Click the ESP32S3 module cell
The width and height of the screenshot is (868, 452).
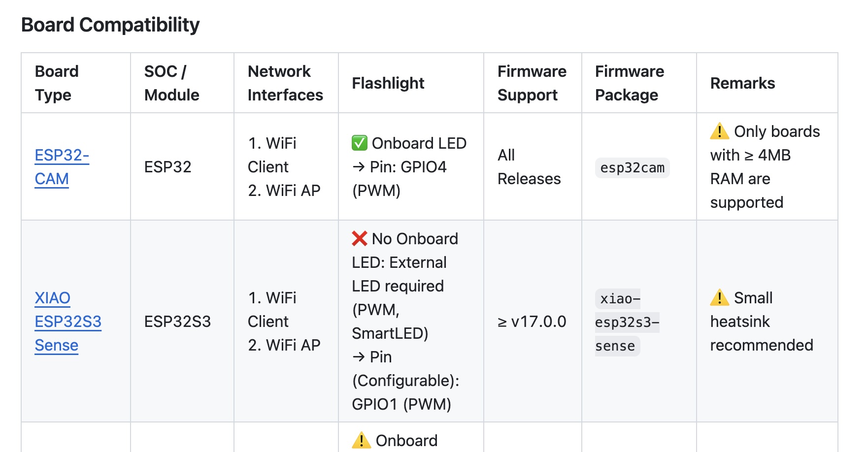click(177, 322)
